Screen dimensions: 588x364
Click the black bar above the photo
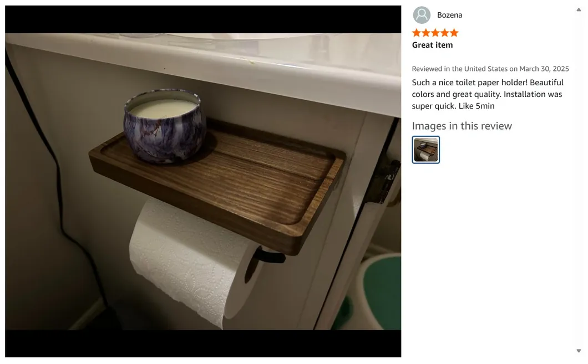coord(203,19)
